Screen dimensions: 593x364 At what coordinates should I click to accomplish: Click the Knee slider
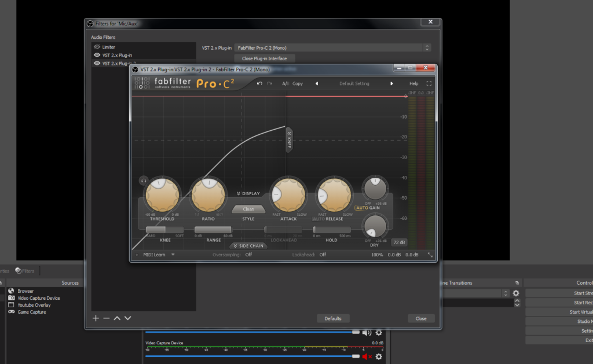point(165,229)
